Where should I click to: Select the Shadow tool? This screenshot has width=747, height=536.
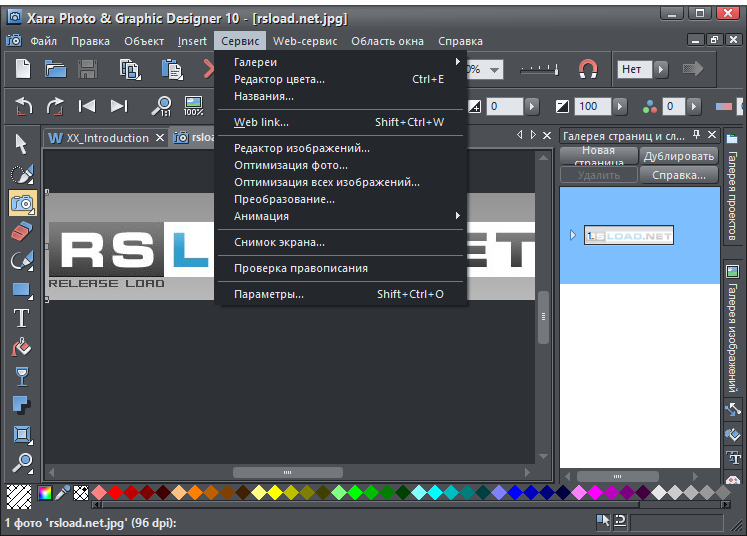22,405
